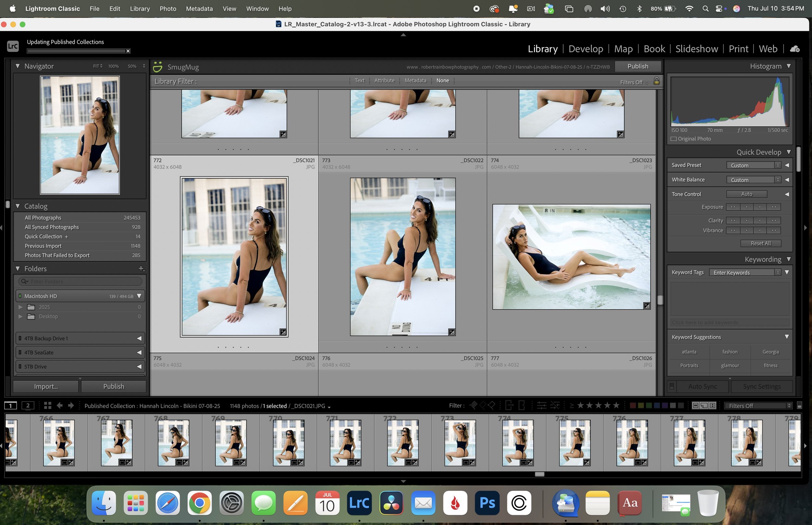
Task: Click the main window display icon labeled 1
Action: coord(11,405)
